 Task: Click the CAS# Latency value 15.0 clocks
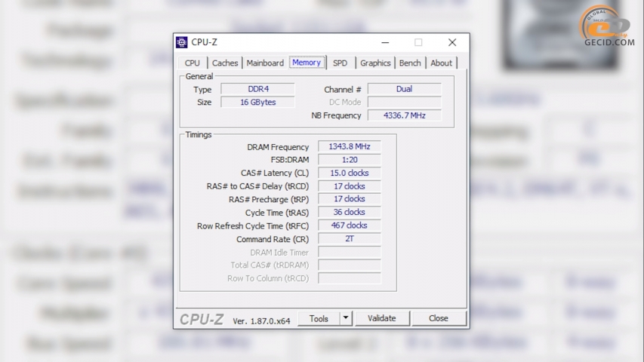pos(350,173)
